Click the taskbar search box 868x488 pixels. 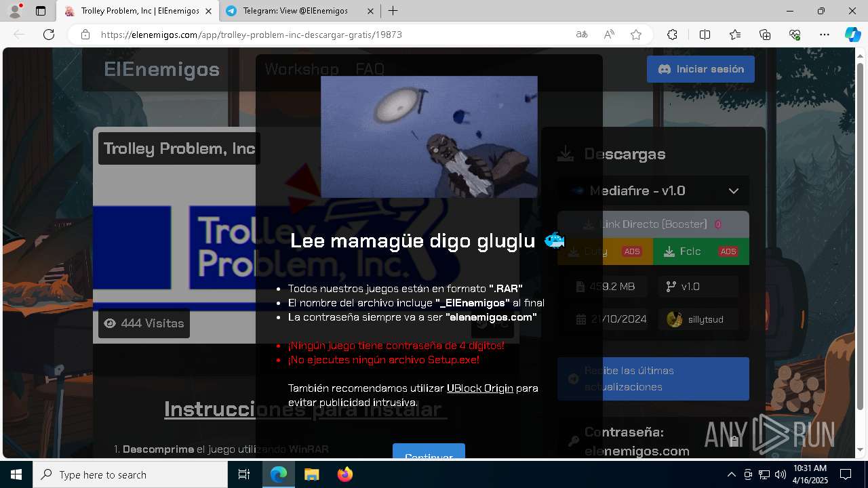tap(130, 474)
